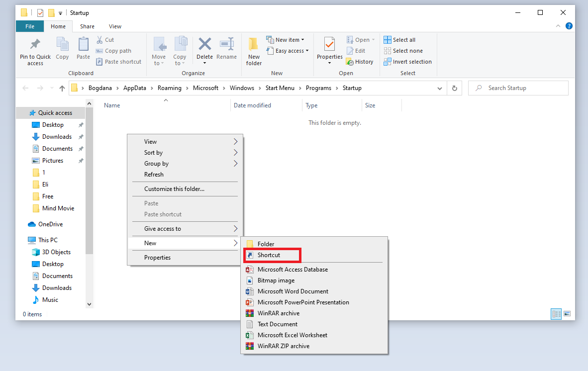Expand the Easy access dropdown

288,50
